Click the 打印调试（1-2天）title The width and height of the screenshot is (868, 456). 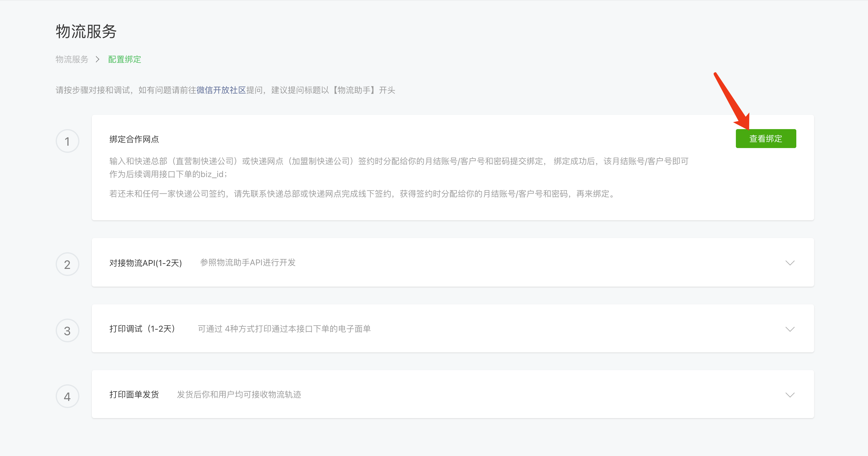[x=143, y=329]
